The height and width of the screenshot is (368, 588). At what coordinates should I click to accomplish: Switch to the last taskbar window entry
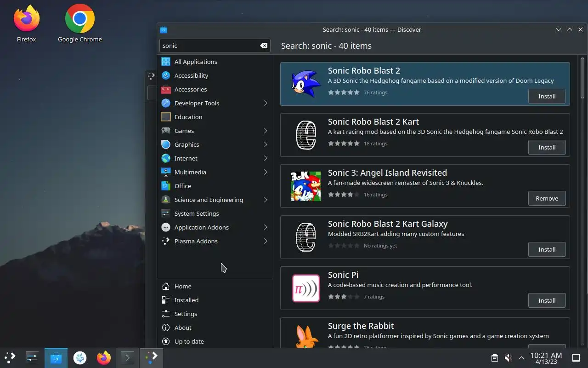click(x=152, y=357)
